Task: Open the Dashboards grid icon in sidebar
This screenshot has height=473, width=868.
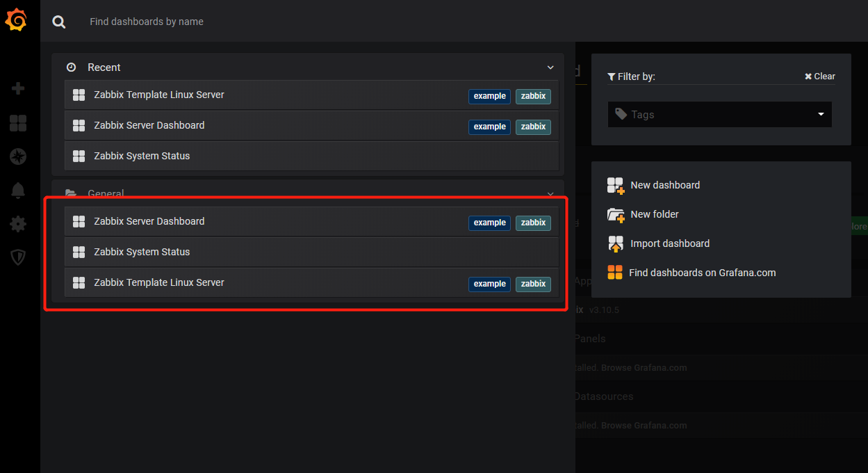Action: click(18, 123)
